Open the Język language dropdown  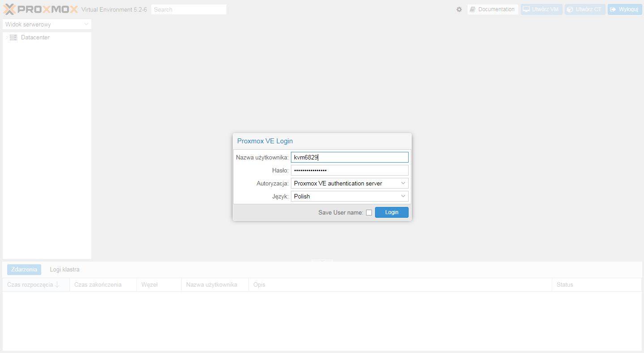coord(349,196)
